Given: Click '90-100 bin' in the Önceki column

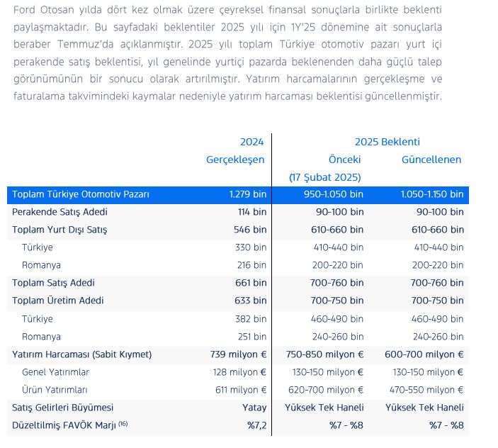Looking at the screenshot, I should pos(339,212).
